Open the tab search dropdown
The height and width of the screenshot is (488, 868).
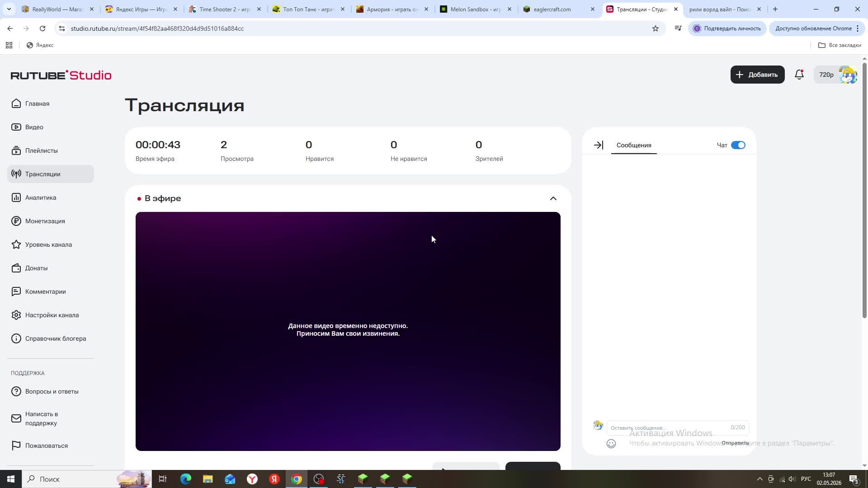click(9, 9)
